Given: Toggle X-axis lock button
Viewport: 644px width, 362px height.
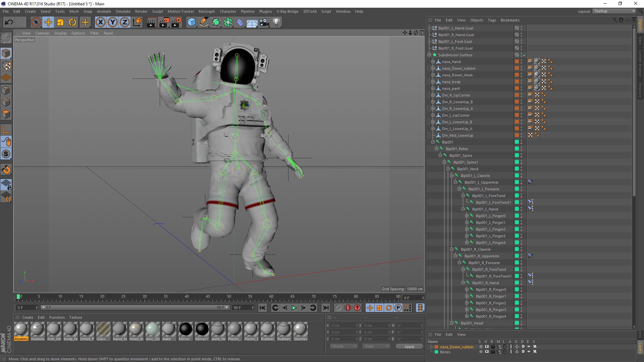Looking at the screenshot, I should click(100, 22).
